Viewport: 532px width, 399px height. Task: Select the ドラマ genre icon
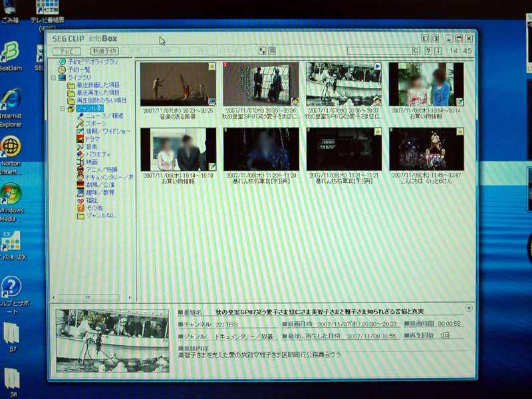[x=80, y=139]
